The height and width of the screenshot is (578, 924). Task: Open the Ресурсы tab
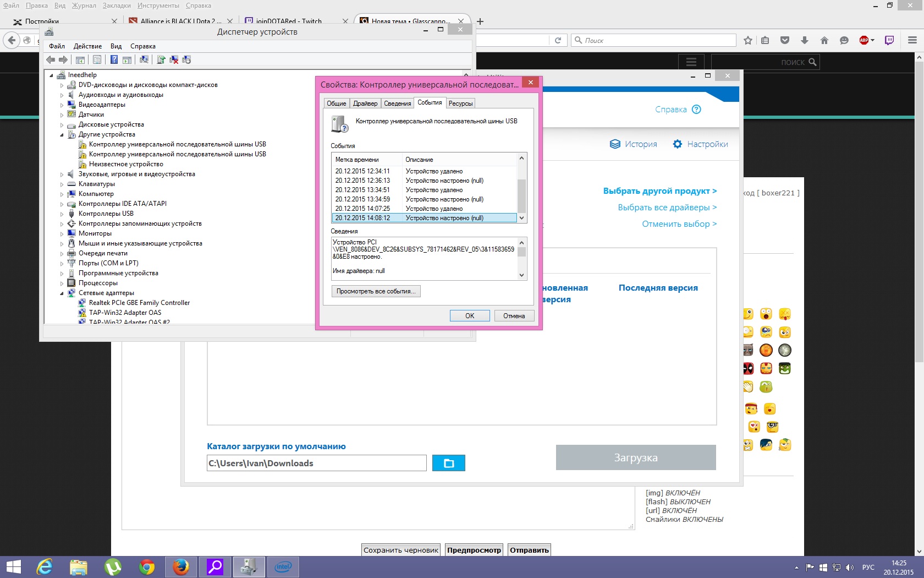coord(460,103)
